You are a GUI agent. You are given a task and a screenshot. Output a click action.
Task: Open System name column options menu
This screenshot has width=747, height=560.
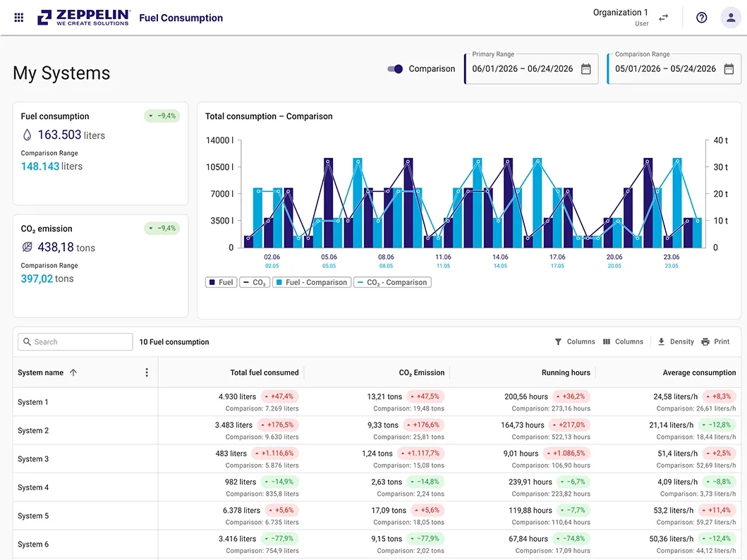coord(147,372)
